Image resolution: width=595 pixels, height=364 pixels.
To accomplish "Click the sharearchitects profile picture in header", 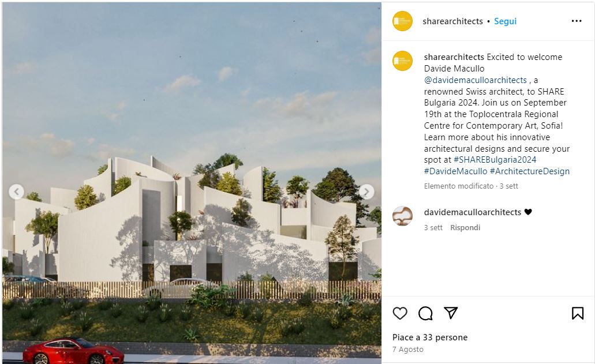I will 402,21.
